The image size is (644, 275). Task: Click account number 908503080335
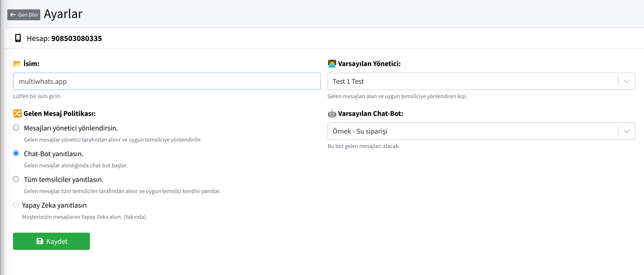[76, 38]
